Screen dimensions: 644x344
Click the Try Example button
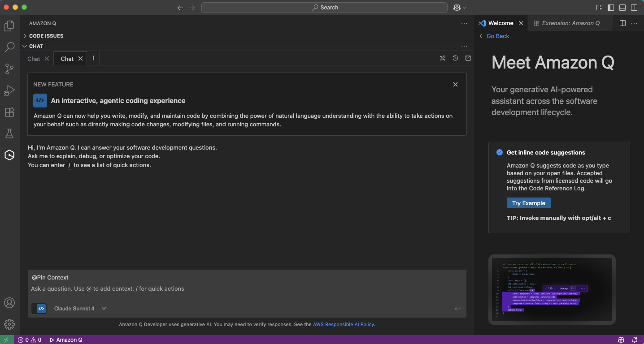528,203
